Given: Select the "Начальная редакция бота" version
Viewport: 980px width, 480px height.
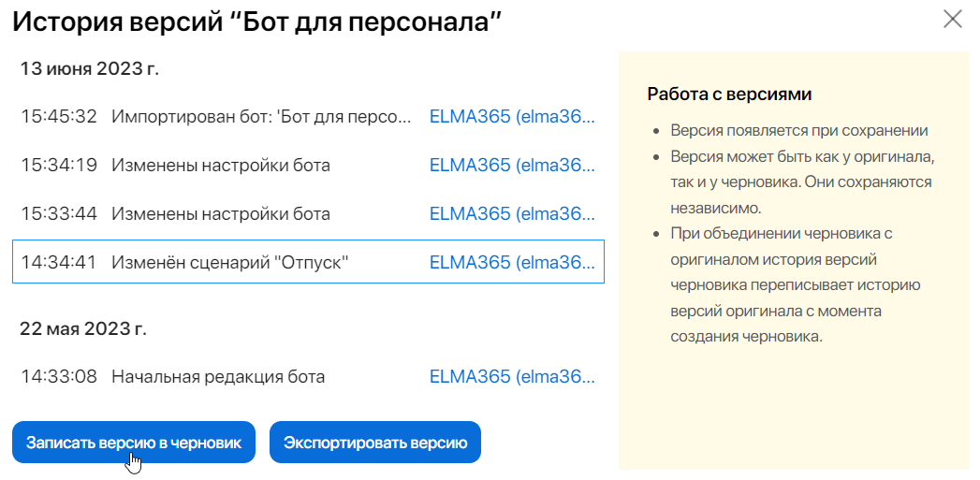Looking at the screenshot, I should coord(218,377).
